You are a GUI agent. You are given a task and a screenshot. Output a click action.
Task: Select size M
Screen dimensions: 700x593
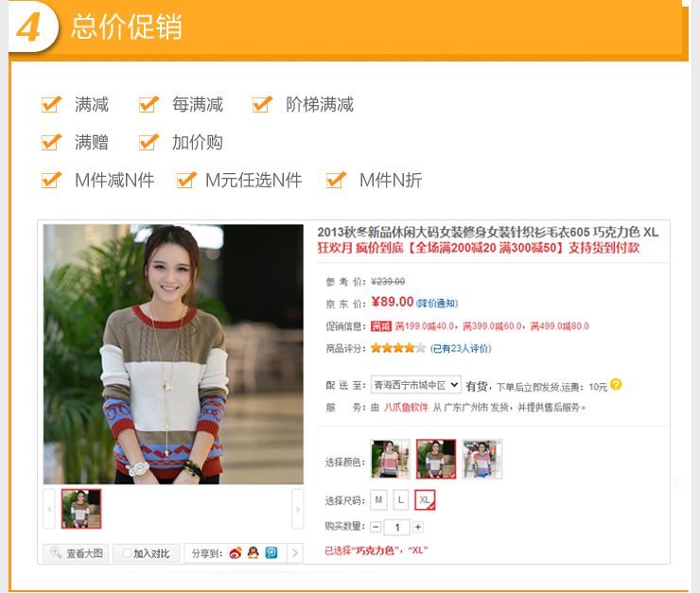tap(378, 499)
